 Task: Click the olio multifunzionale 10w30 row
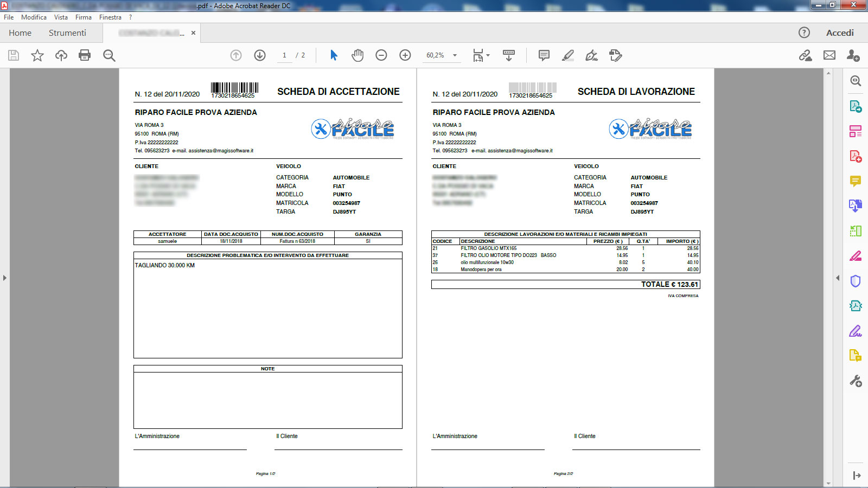[x=565, y=262]
